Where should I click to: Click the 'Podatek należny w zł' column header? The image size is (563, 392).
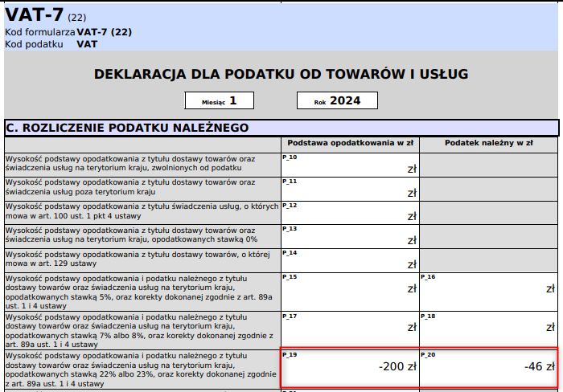pos(488,144)
